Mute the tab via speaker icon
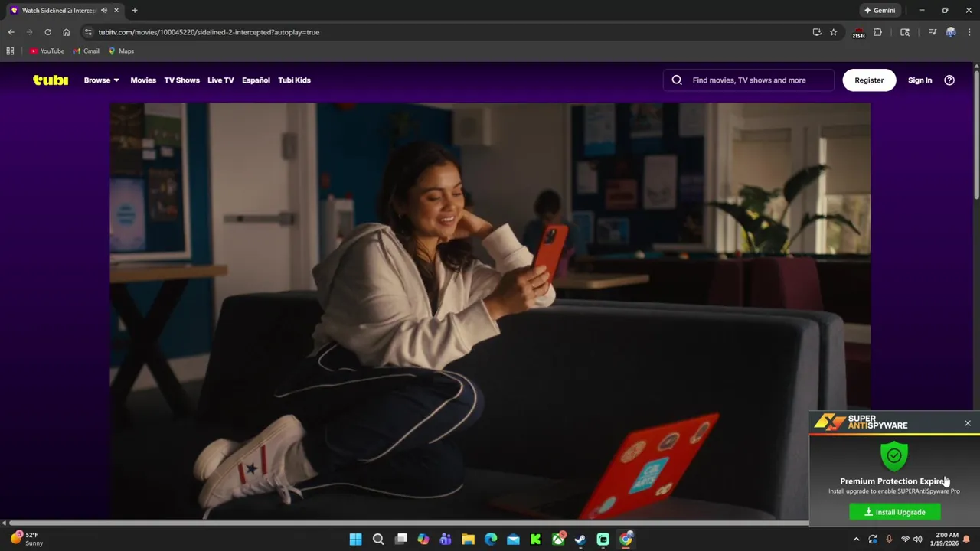980x551 pixels. pyautogui.click(x=104, y=11)
